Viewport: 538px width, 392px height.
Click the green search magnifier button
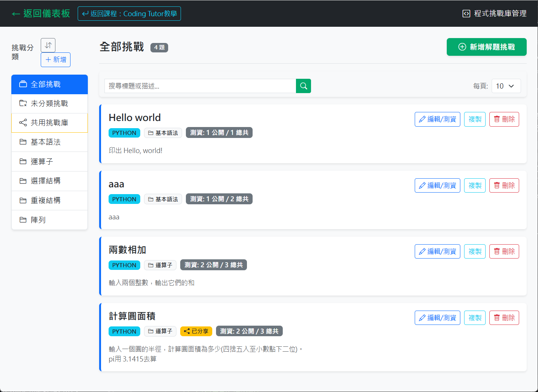click(x=303, y=86)
